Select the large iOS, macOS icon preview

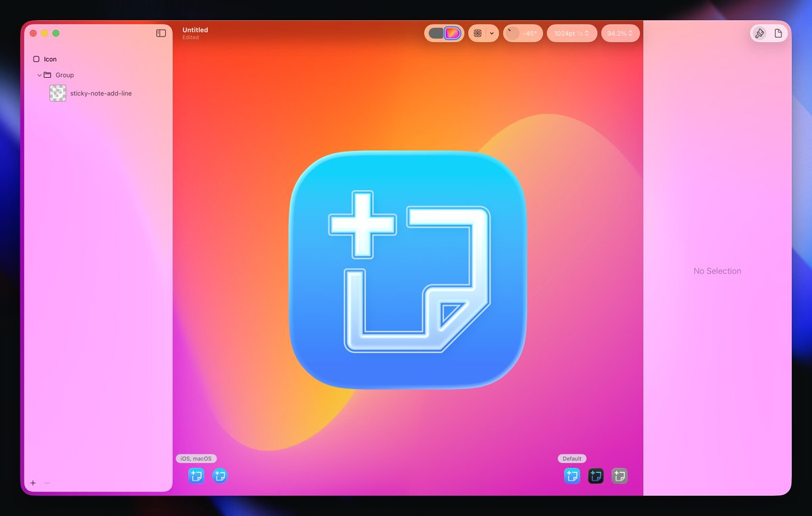[196, 475]
